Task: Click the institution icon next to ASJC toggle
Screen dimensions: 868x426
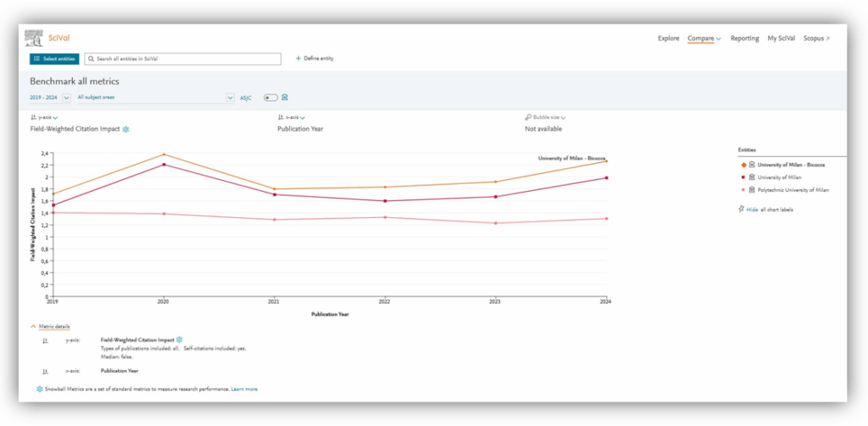Action: point(285,97)
